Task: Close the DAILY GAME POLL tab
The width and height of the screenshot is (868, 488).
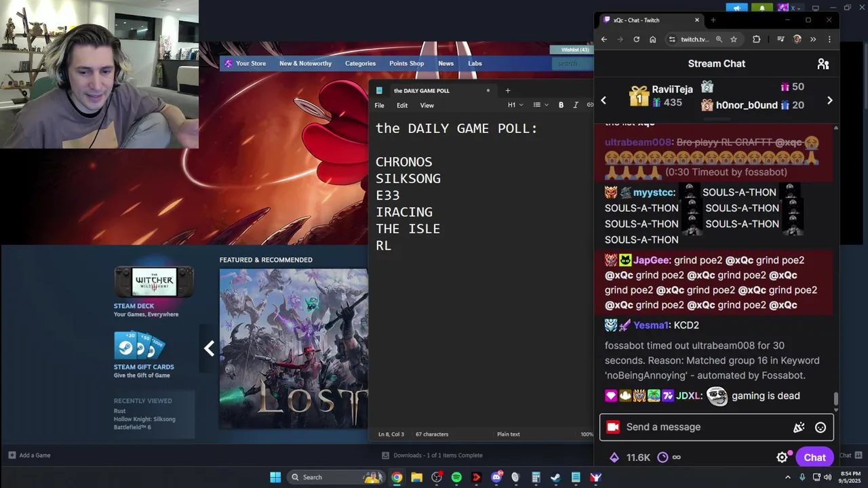Action: 488,90
